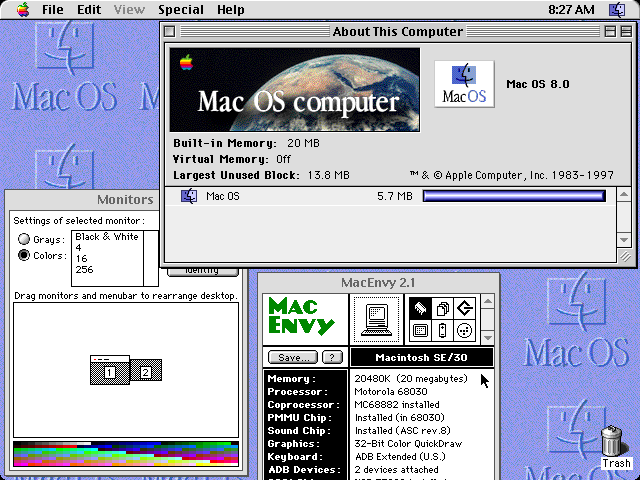Viewport: 640px width, 480px height.
Task: Click the 8:27 AM clock in menu bar
Action: 571,9
